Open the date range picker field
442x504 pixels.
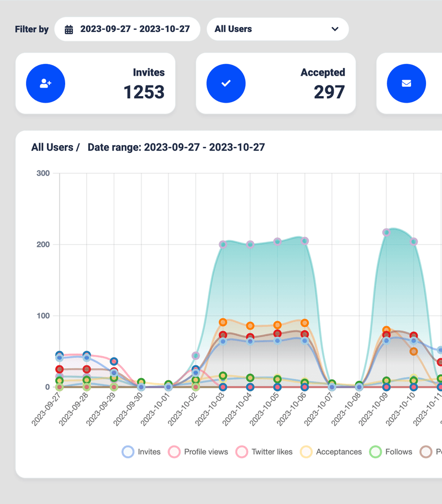pyautogui.click(x=127, y=29)
